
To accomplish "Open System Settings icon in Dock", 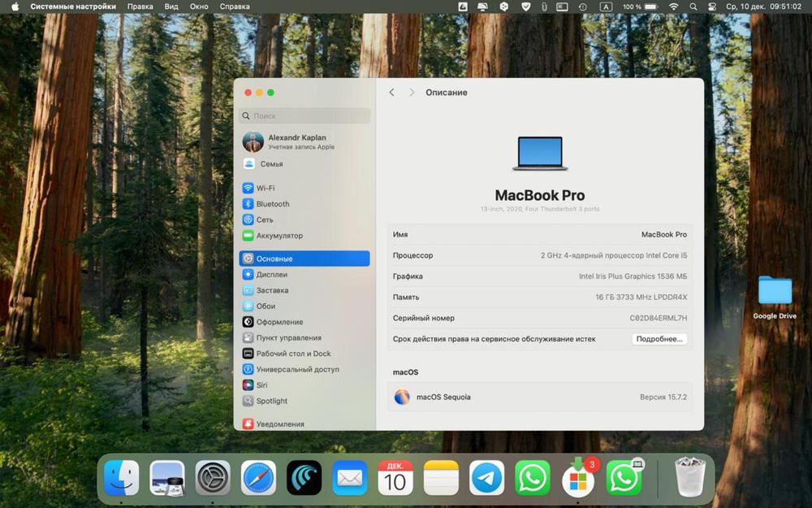I will pos(212,478).
